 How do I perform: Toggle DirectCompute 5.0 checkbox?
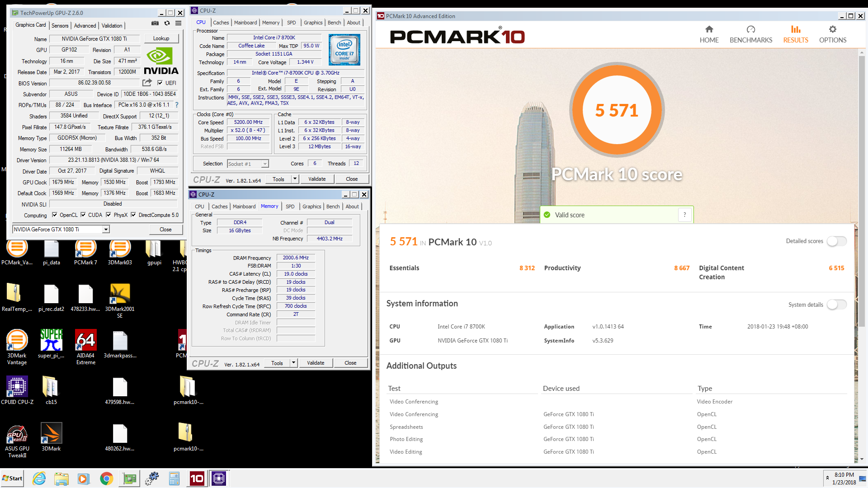click(x=133, y=215)
